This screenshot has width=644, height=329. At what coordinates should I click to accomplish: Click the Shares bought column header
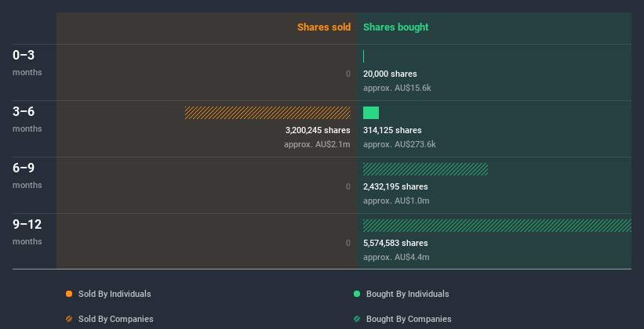pos(396,27)
